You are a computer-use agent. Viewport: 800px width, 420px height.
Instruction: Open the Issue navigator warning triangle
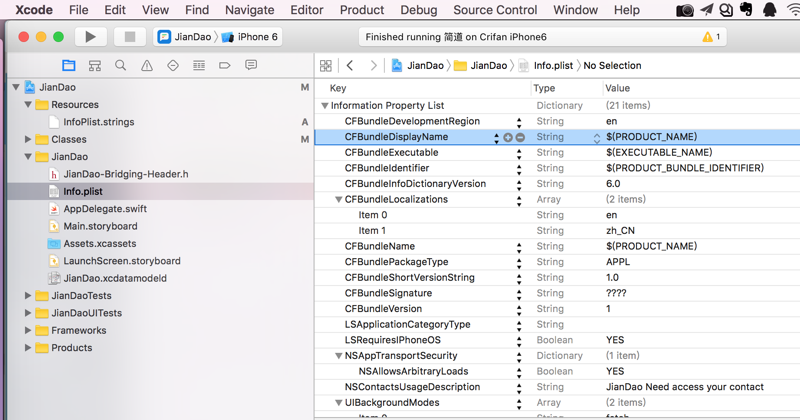click(147, 65)
